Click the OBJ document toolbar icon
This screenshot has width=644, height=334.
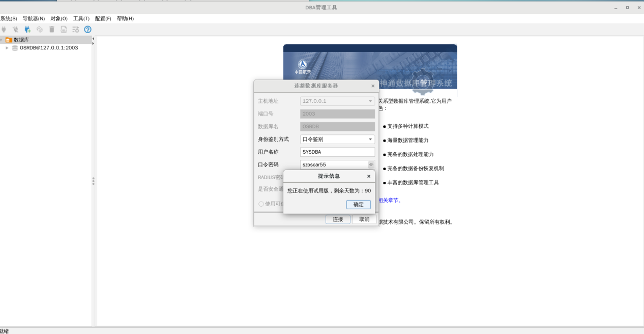coord(64,30)
